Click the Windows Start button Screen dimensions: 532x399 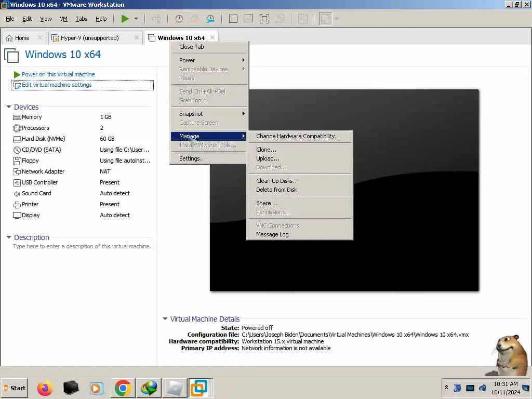click(x=15, y=388)
